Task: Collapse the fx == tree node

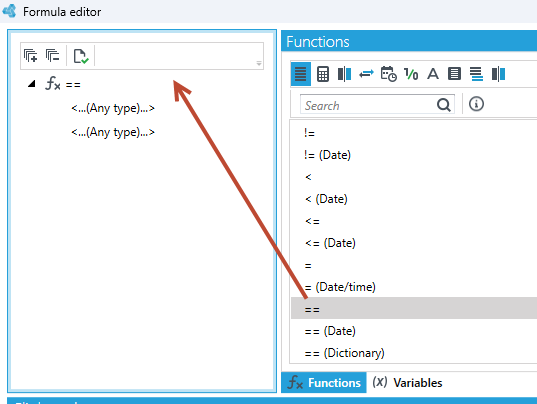Action: click(32, 84)
